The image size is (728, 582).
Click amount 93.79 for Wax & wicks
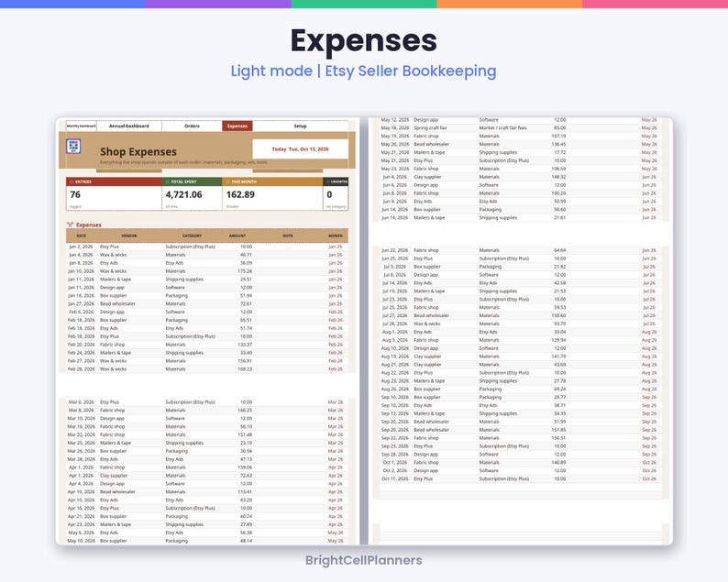click(x=560, y=324)
